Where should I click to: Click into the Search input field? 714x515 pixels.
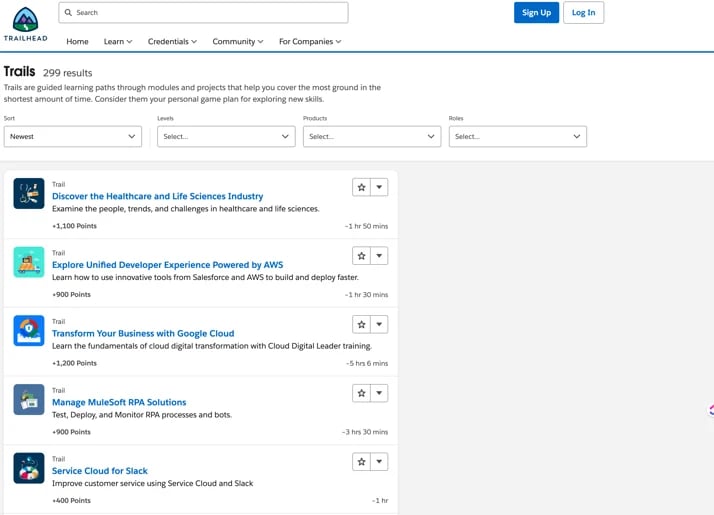[x=210, y=13]
